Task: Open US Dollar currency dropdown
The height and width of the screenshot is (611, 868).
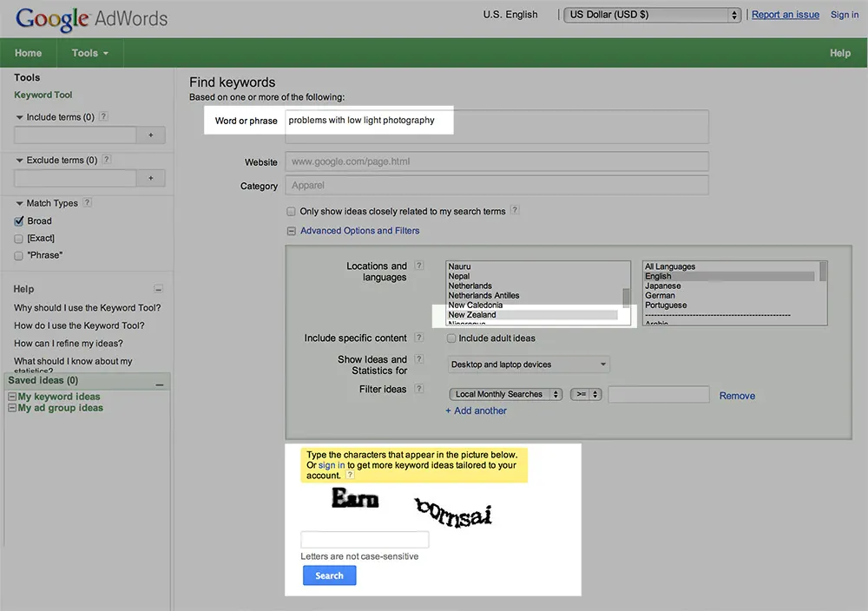Action: point(653,15)
